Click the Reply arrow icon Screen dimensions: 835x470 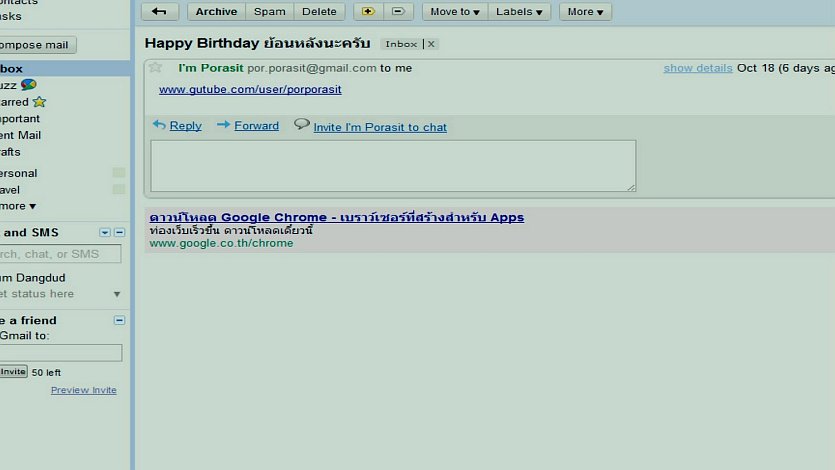[x=159, y=125]
